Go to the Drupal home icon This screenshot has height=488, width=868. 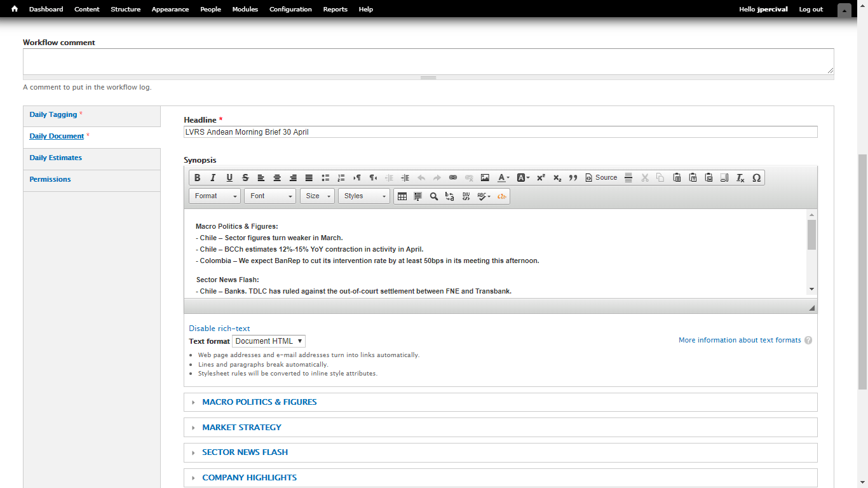tap(15, 9)
